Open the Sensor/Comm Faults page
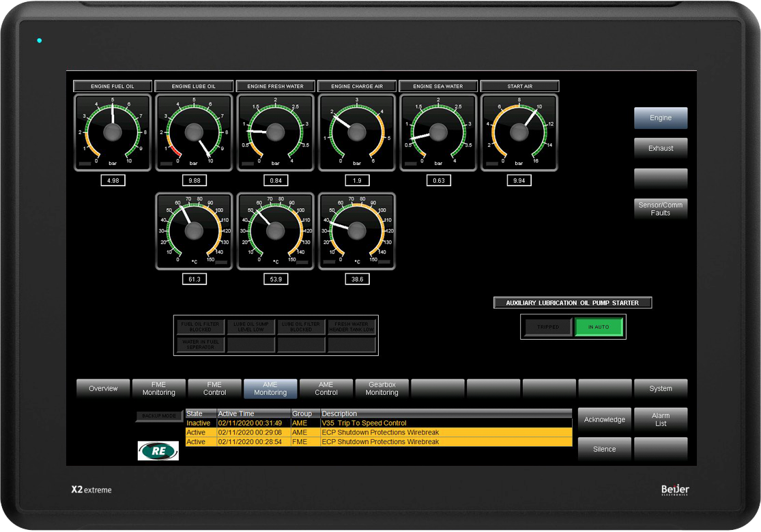The image size is (761, 532). pos(660,209)
